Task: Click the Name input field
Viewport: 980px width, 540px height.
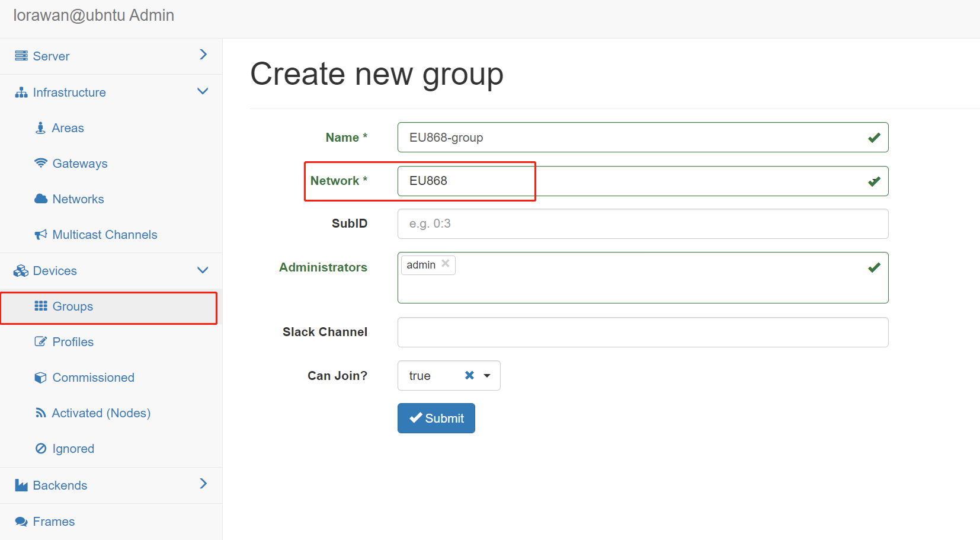Action: click(x=643, y=138)
